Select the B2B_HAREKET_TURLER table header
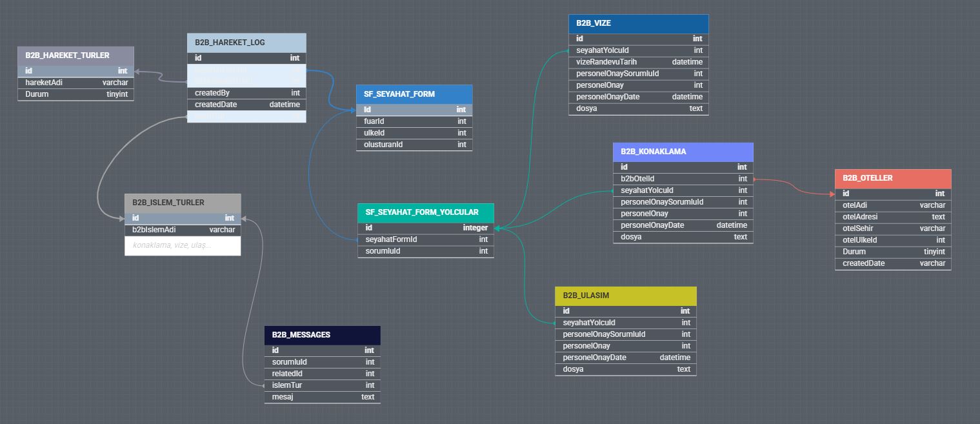 (75, 56)
